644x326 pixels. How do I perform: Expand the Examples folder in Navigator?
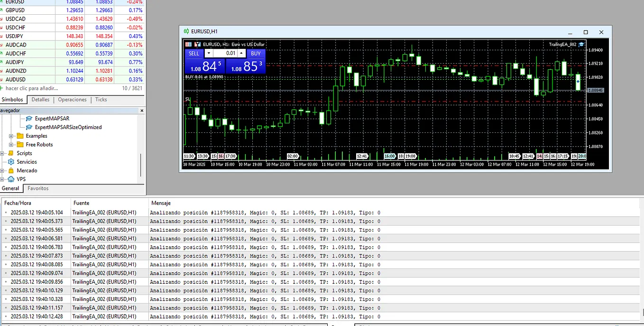click(10, 136)
